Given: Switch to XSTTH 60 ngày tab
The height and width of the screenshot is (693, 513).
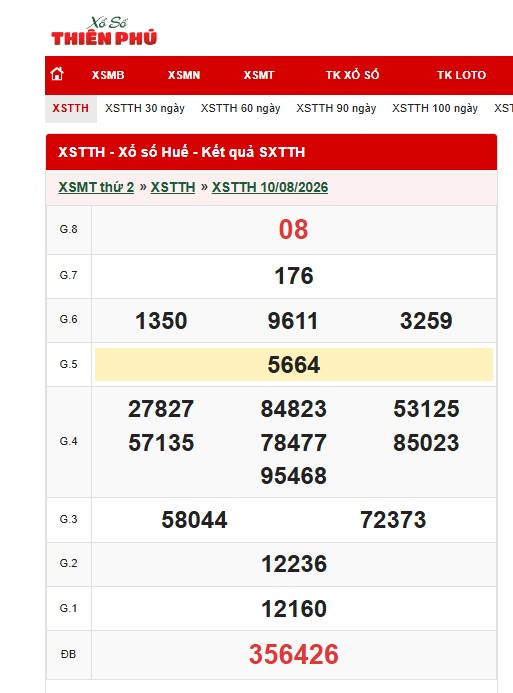Looking at the screenshot, I should pyautogui.click(x=240, y=108).
